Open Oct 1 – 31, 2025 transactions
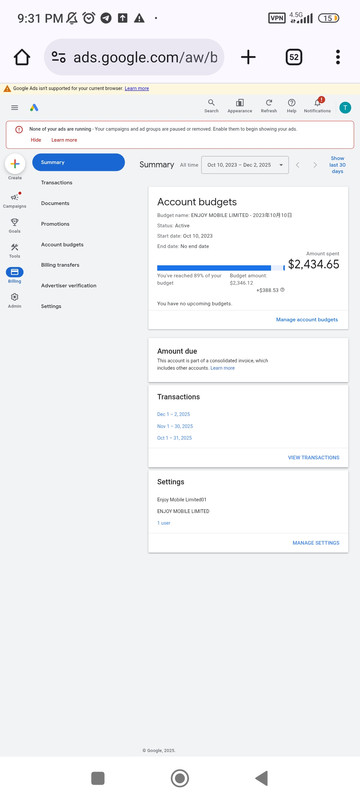Image resolution: width=360 pixels, height=800 pixels. tap(174, 438)
